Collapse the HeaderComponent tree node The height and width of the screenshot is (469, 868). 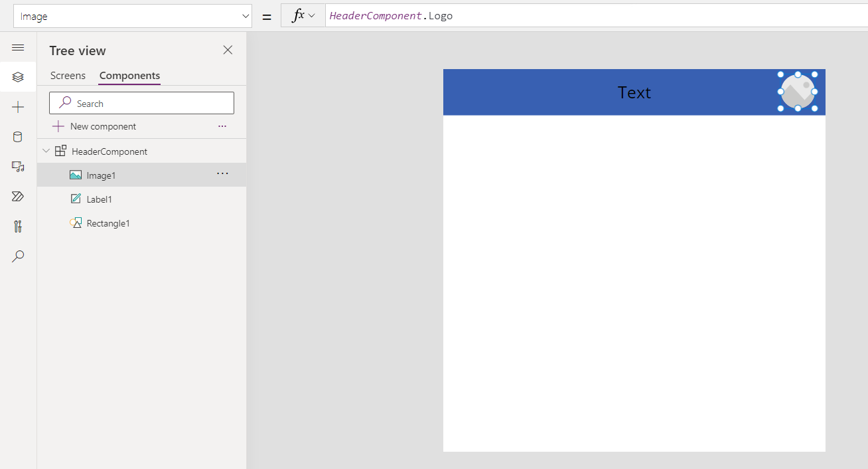46,151
